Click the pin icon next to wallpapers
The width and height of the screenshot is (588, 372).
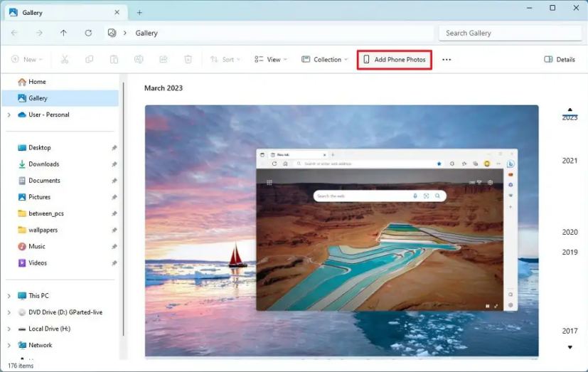tap(114, 230)
